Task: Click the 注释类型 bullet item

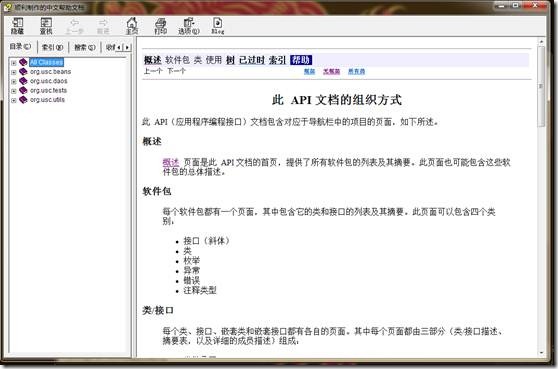Action: click(200, 290)
